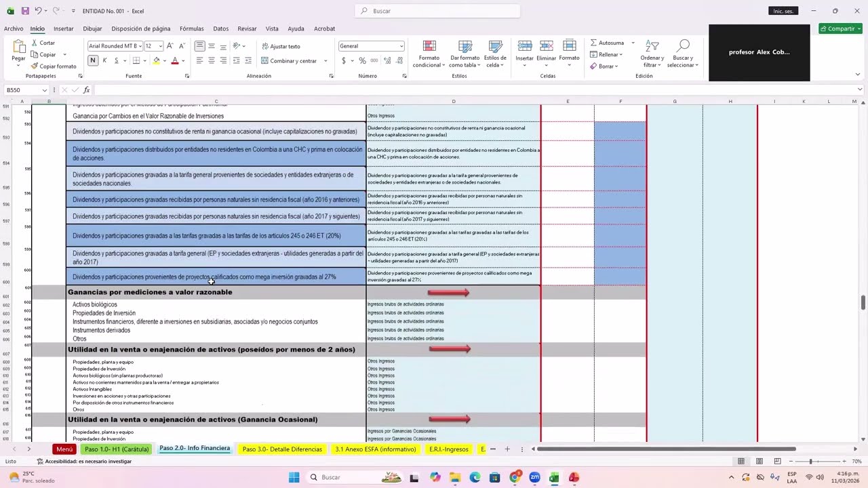Click Accesibilidad: es necesario investigar status
Screen dimensions: 868x488
(85, 461)
